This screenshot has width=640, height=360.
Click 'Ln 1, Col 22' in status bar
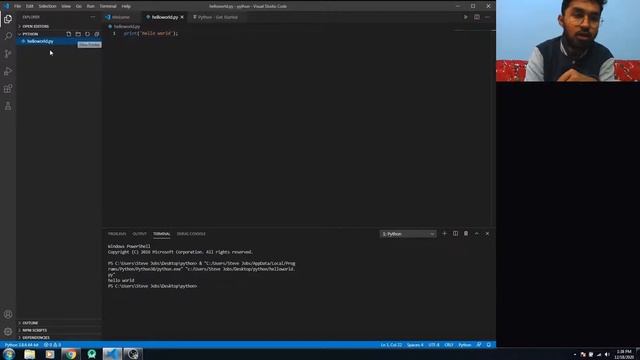coord(391,345)
